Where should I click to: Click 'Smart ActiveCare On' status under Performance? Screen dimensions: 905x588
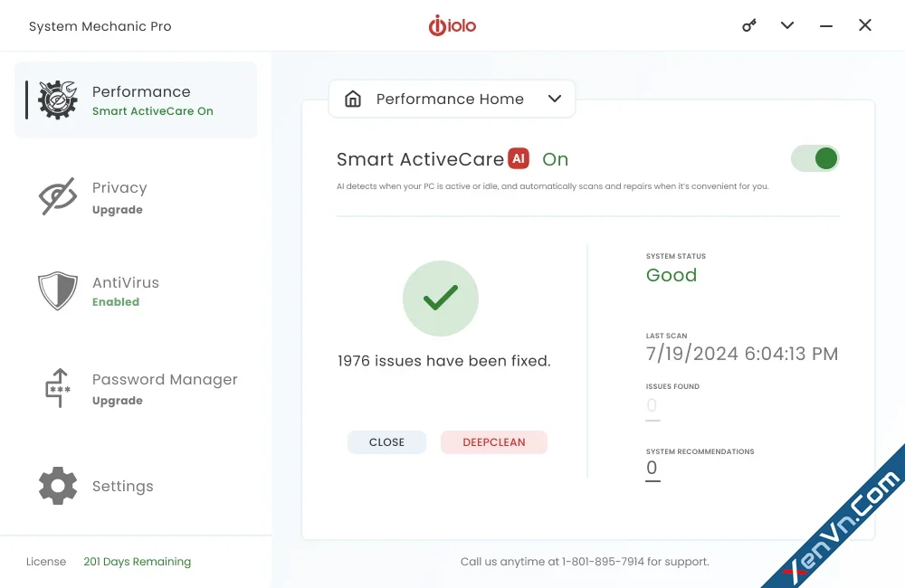tap(153, 111)
